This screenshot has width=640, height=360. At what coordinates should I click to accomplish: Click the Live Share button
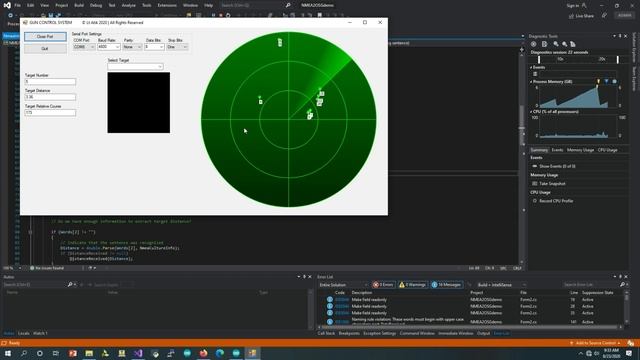581,16
